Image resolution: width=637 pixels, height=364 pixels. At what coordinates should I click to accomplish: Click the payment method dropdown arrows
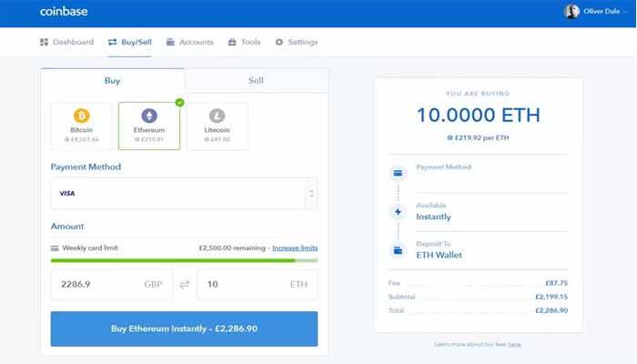click(x=311, y=193)
